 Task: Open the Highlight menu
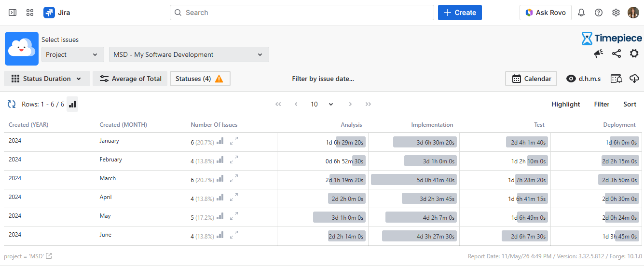(566, 104)
